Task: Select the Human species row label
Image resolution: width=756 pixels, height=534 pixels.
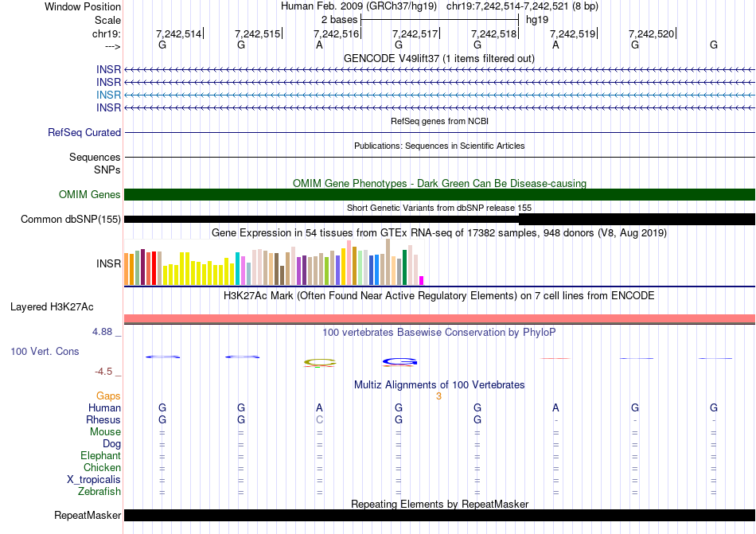Action: [x=104, y=407]
